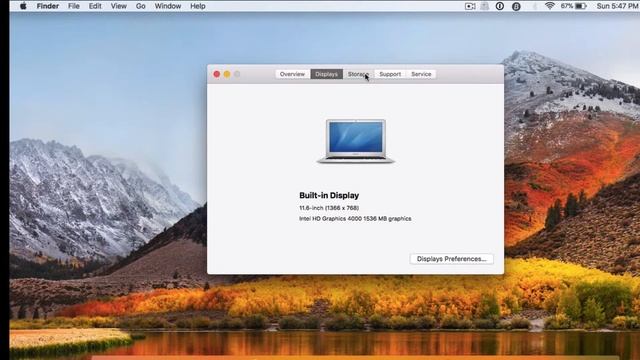Click the Displays Preferences button
This screenshot has width=640, height=360.
click(x=451, y=259)
